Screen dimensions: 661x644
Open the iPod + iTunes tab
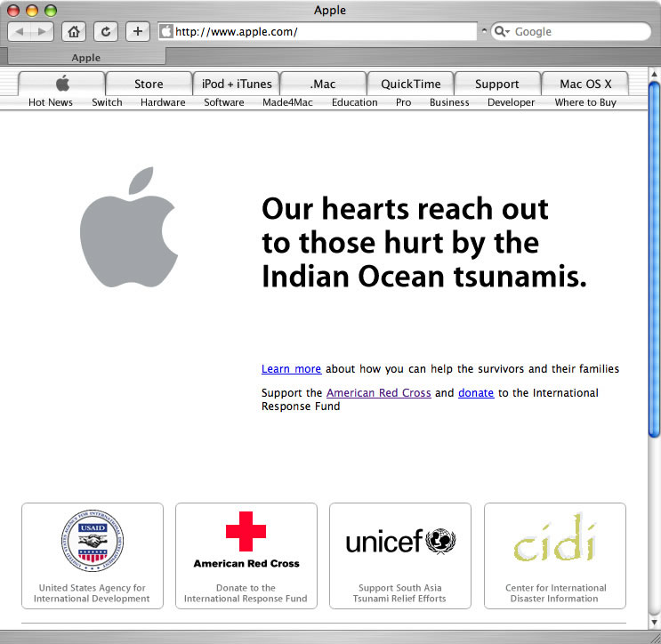point(237,84)
